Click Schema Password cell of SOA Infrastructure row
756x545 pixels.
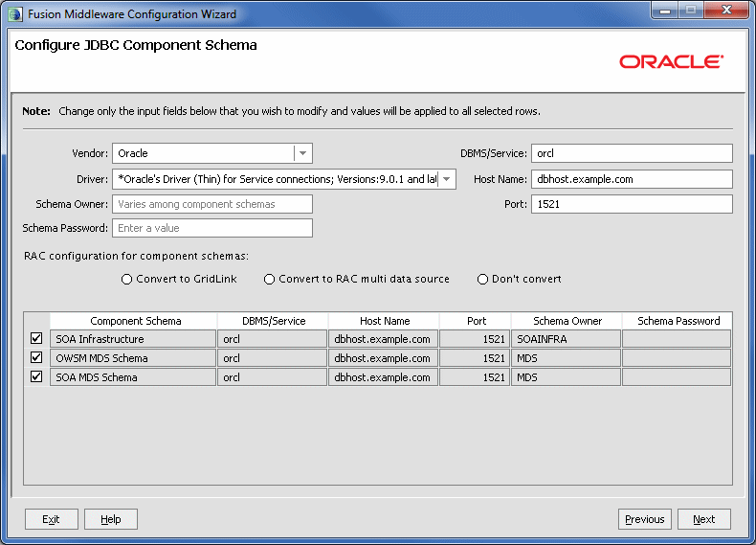point(677,338)
